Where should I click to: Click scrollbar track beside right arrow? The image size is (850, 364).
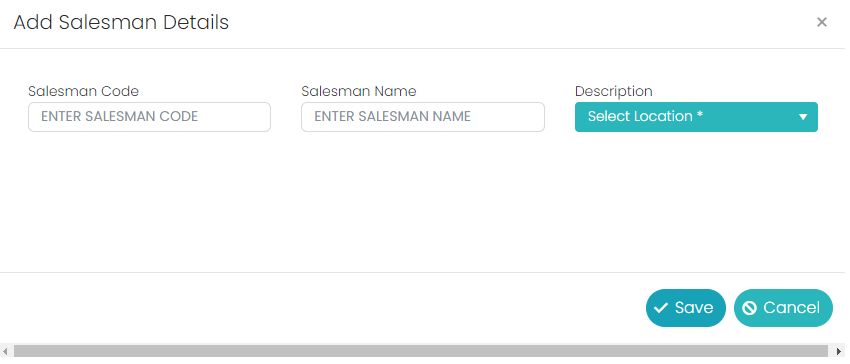coord(830,351)
